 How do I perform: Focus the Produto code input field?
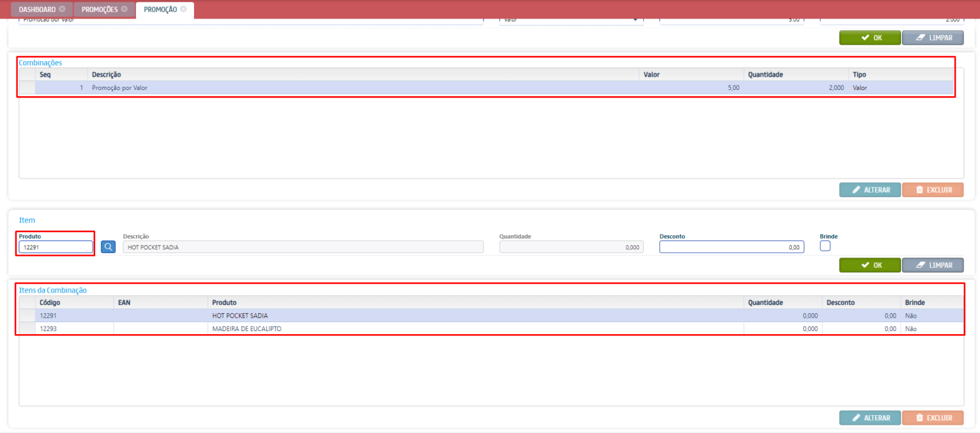point(56,247)
